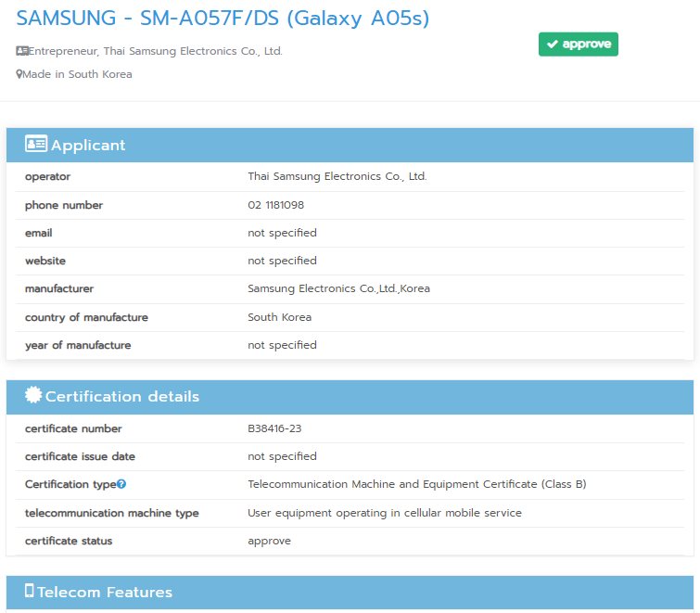Click the address card icon beside Entrepreneur

(x=22, y=51)
